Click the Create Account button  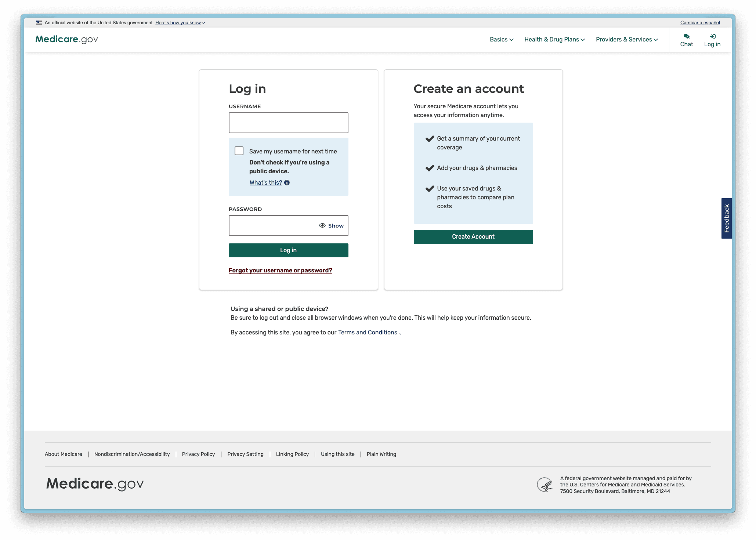pos(473,236)
